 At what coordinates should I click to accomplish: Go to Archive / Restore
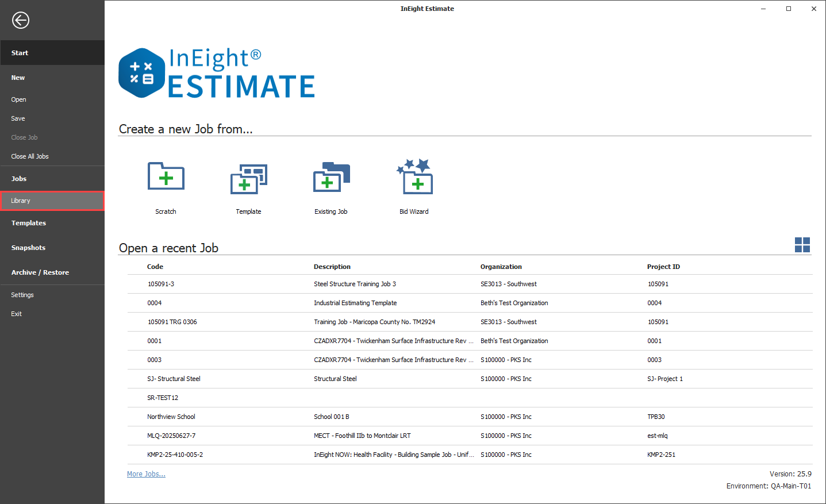point(40,272)
